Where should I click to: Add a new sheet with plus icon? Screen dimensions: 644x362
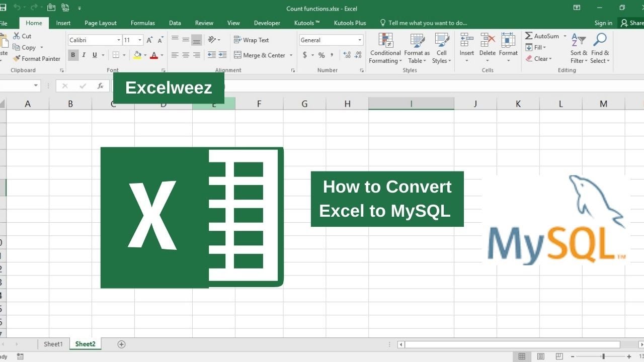pyautogui.click(x=121, y=344)
